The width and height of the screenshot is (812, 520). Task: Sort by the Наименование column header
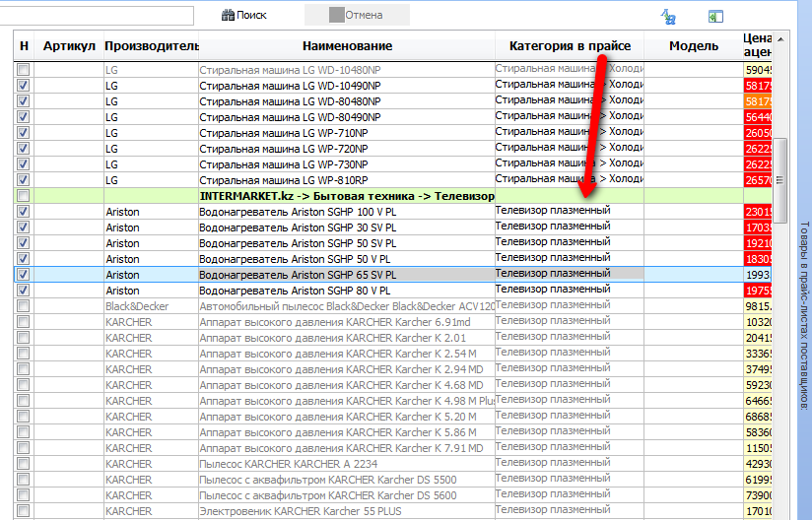[347, 46]
